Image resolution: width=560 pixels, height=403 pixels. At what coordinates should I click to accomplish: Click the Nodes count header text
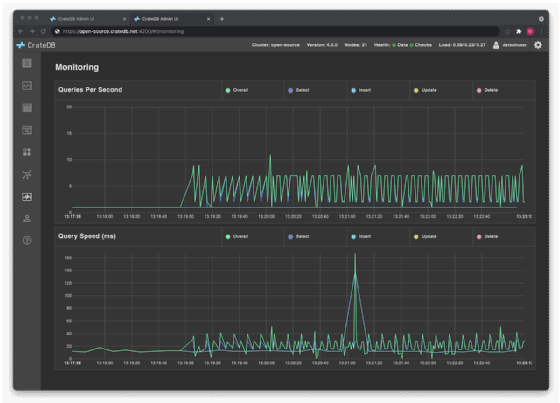(355, 45)
